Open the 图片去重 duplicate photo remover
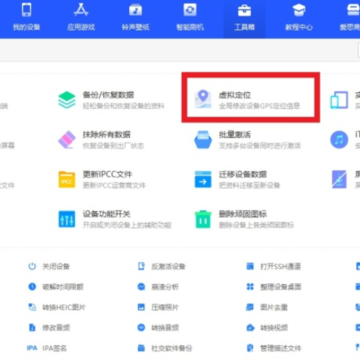The height and width of the screenshot is (360, 360). (x=267, y=307)
